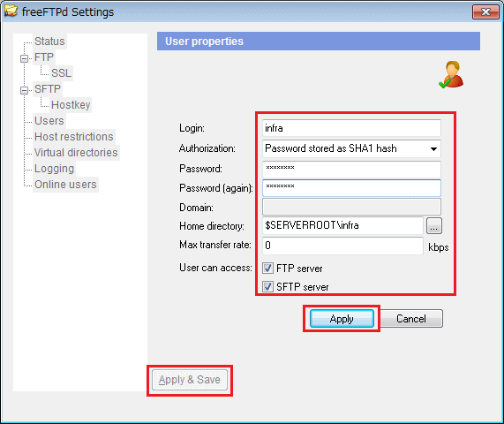
Task: Select SSL under the FTP node
Action: (x=62, y=73)
